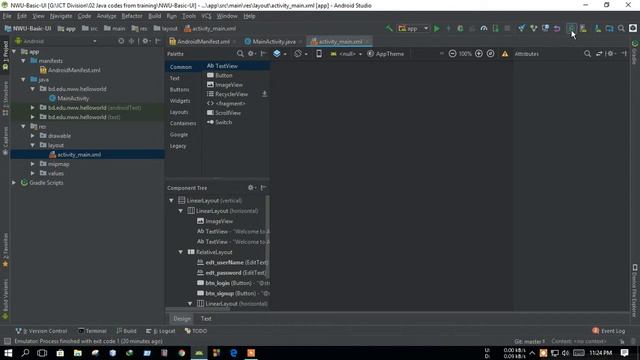640x360 pixels.
Task: Click the zoom out minus icon
Action: (x=452, y=54)
